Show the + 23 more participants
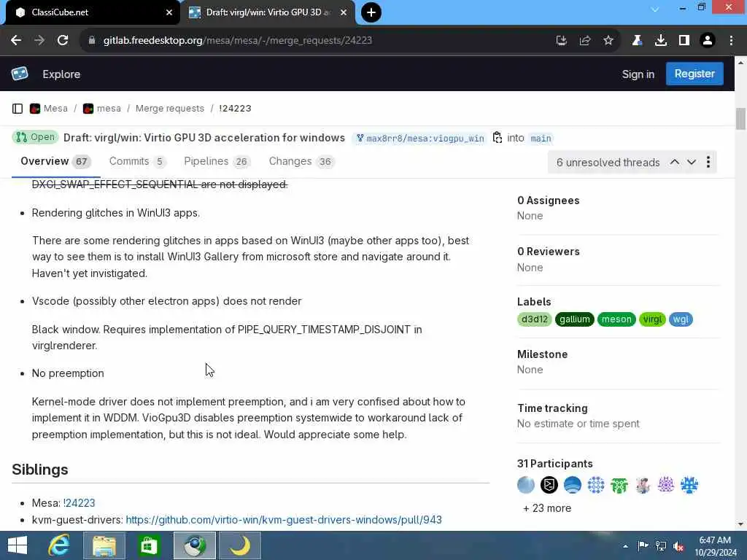The image size is (747, 560). 547,508
